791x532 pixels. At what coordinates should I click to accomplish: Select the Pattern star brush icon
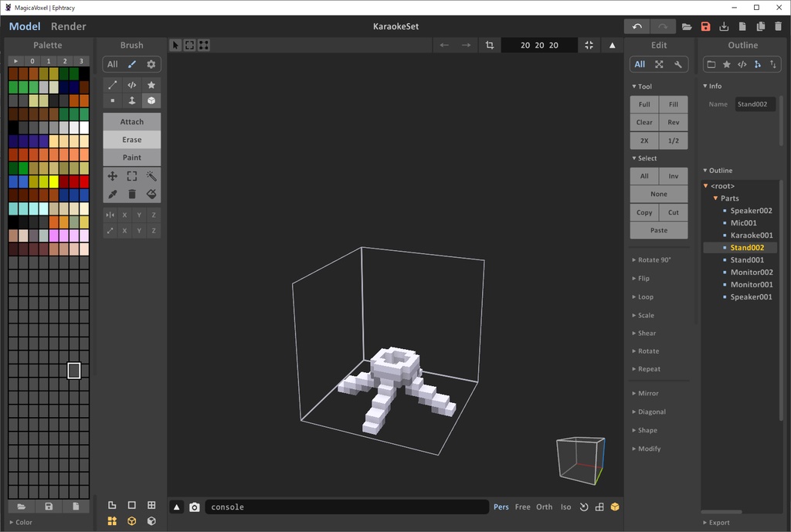(151, 85)
